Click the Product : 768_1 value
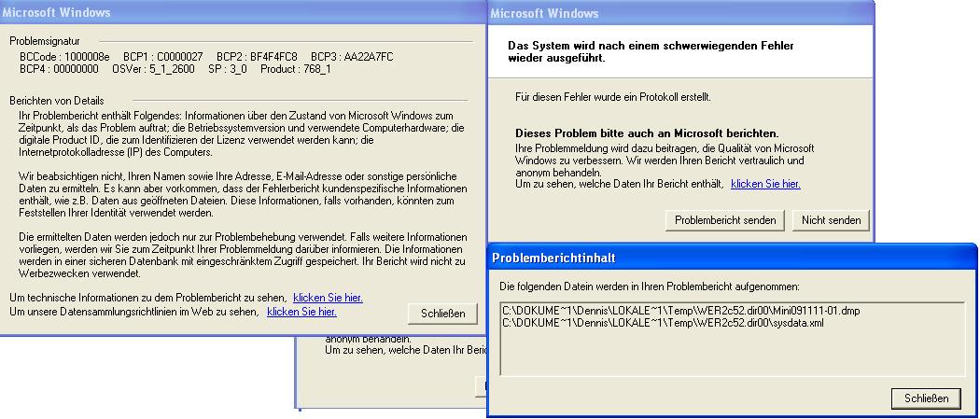Screen dimensions: 980x419 pyautogui.click(x=296, y=69)
